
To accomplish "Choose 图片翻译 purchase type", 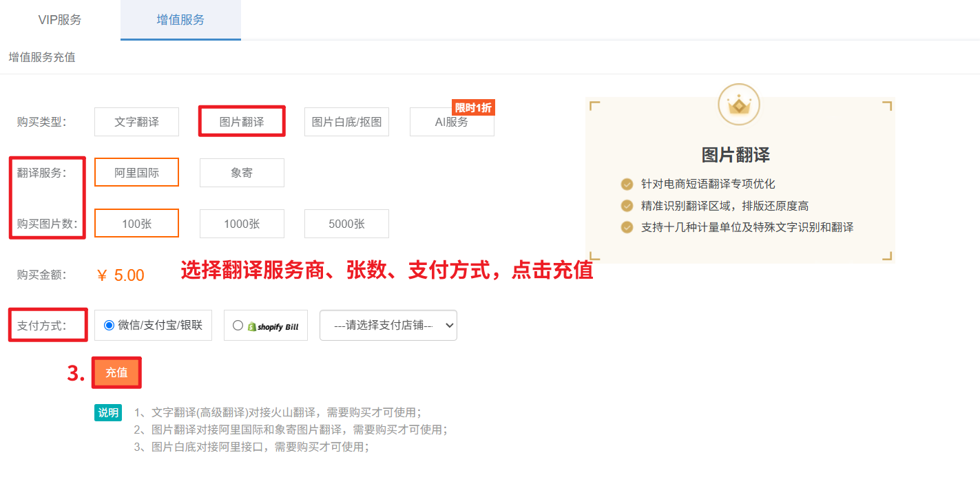I will [x=242, y=122].
